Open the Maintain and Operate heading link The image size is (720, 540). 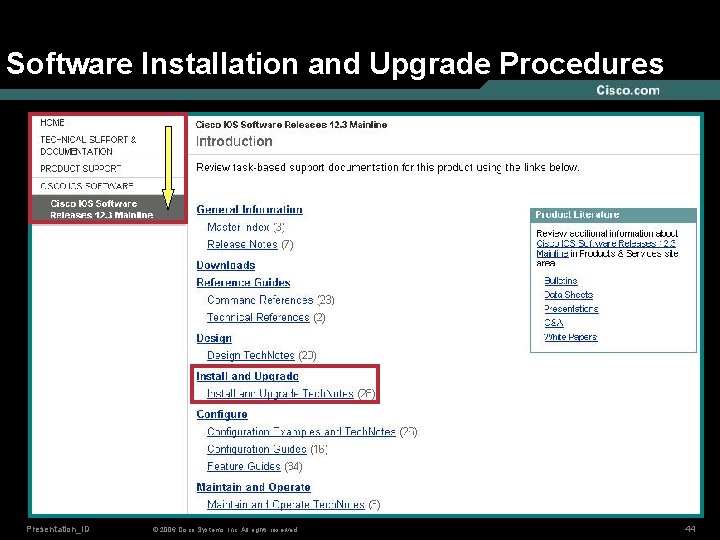coord(253,487)
